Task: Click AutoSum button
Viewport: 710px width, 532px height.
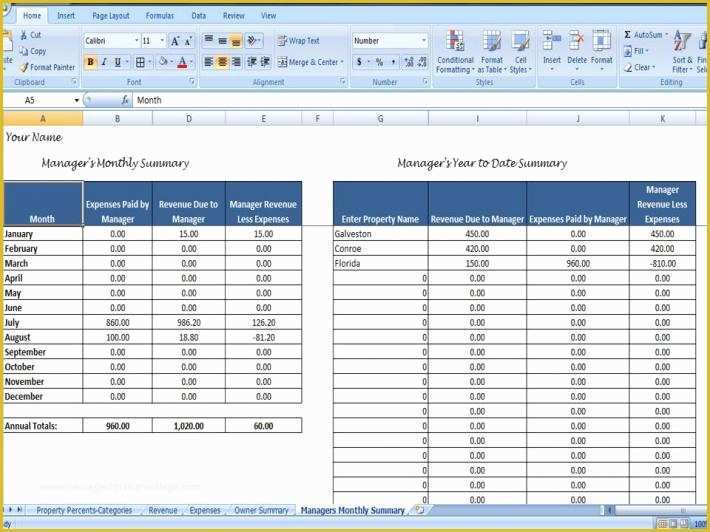Action: point(644,35)
